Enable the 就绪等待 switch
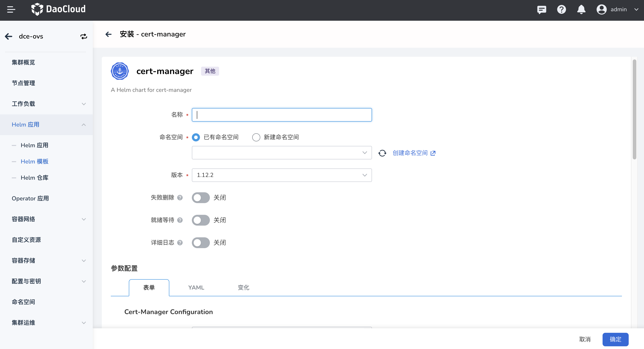Viewport: 644px width, 349px height. point(200,220)
